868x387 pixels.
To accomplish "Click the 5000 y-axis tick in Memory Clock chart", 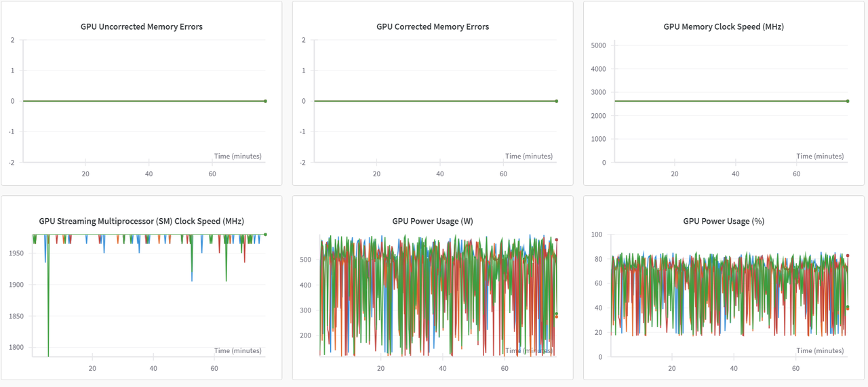I will tap(598, 45).
